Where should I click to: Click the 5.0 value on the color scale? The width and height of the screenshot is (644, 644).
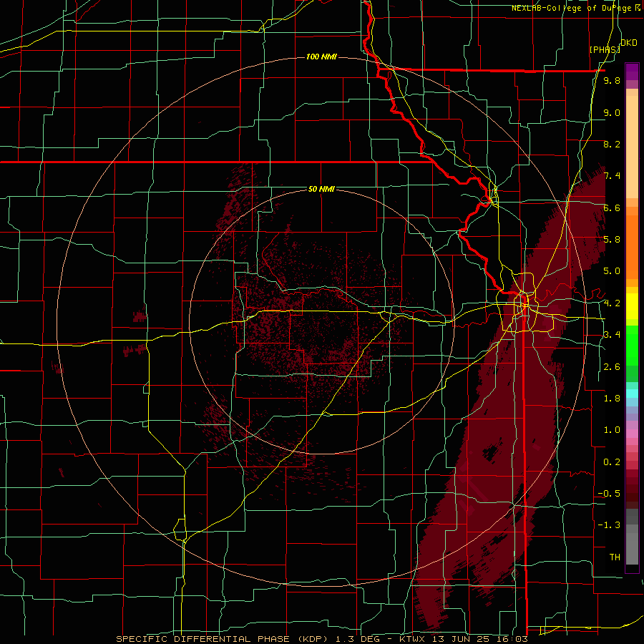612,271
